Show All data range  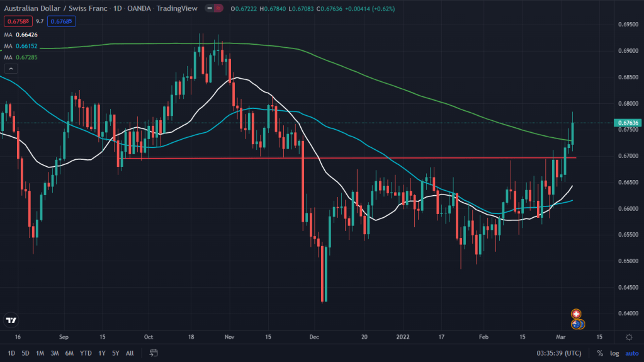130,353
